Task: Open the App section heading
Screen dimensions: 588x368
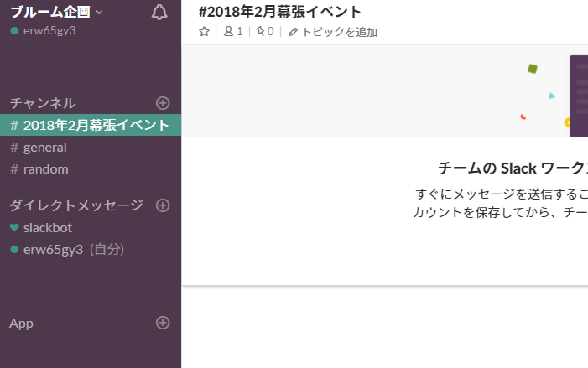Action: point(21,324)
